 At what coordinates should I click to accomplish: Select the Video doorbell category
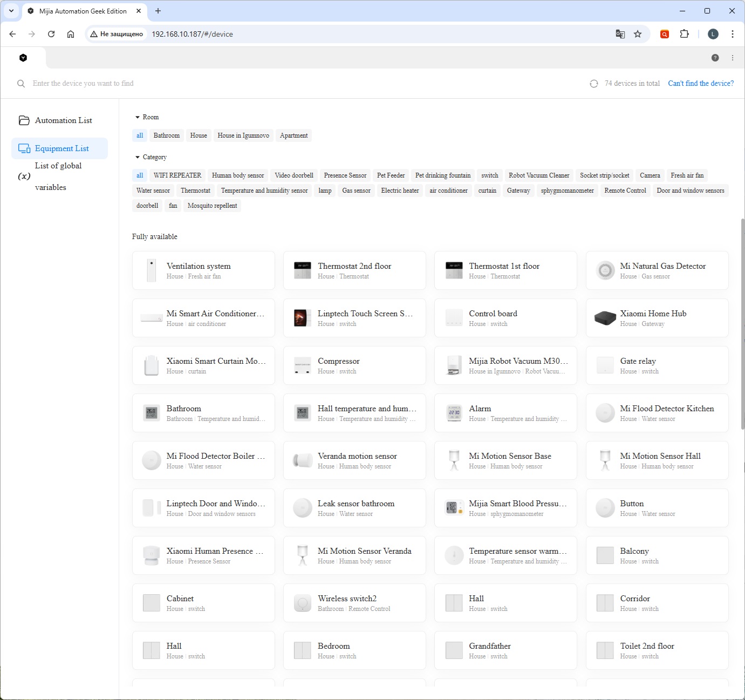[294, 175]
